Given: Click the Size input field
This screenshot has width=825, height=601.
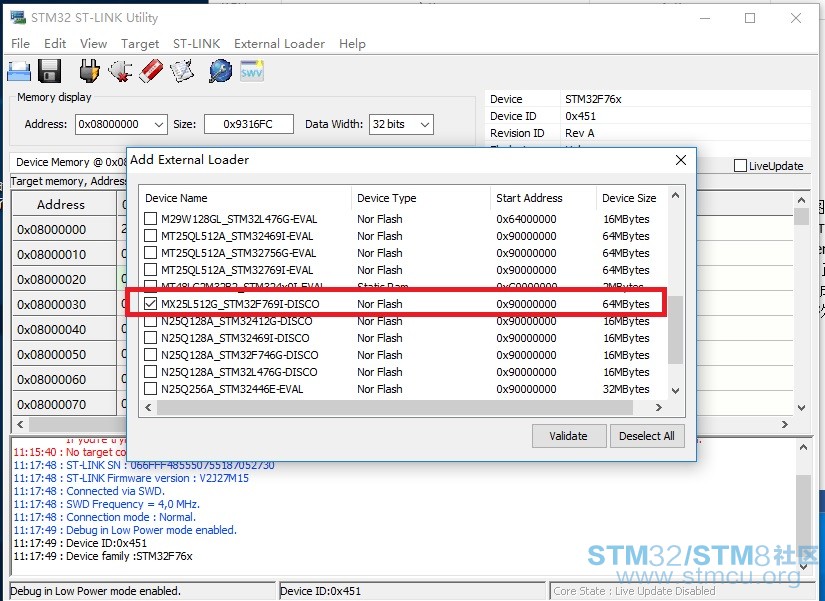Looking at the screenshot, I should click(x=249, y=125).
